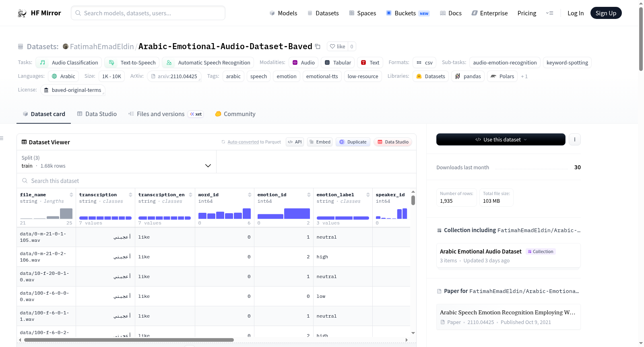
Task: Sort the word_id column
Action: pos(250,195)
